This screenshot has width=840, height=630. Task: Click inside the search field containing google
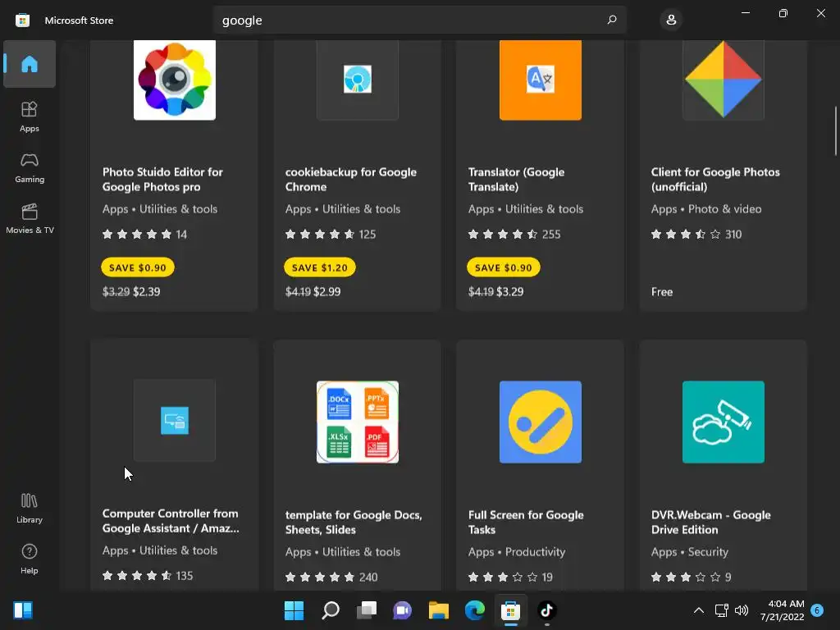(x=419, y=20)
